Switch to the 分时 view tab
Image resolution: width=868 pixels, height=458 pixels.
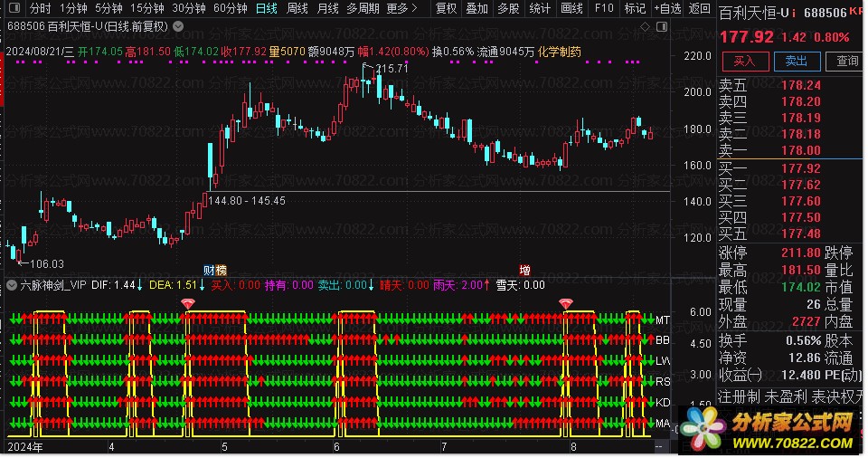[x=40, y=8]
